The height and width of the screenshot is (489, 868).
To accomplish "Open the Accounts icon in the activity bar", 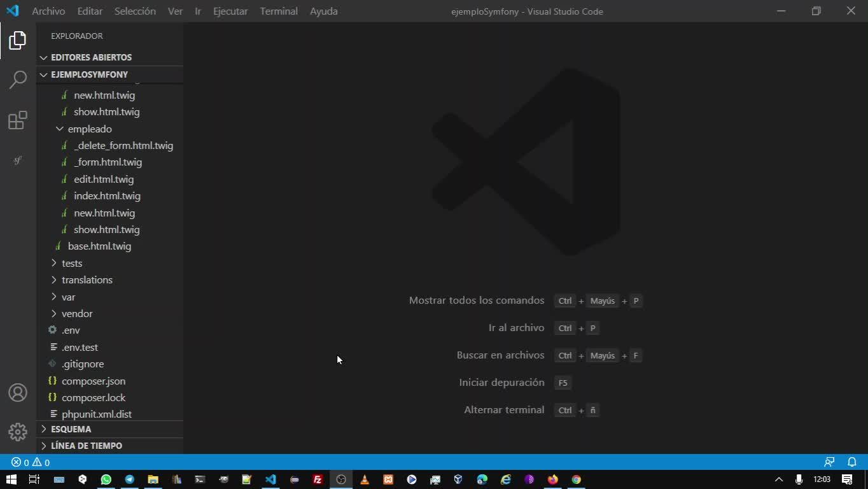I will pyautogui.click(x=18, y=393).
